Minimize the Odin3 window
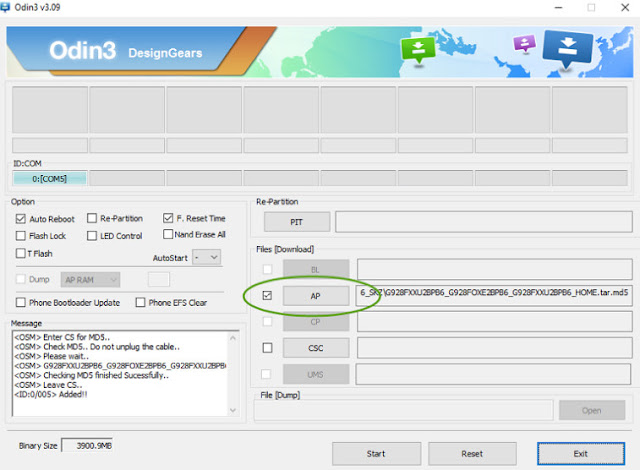Image resolution: width=640 pixels, height=470 pixels. click(x=559, y=7)
